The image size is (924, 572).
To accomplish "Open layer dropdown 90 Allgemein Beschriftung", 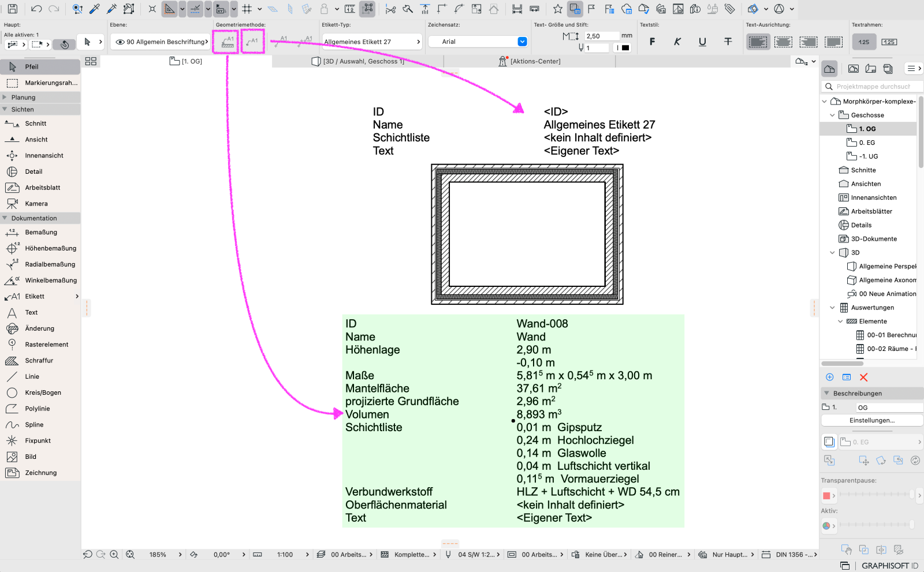I will pos(160,42).
